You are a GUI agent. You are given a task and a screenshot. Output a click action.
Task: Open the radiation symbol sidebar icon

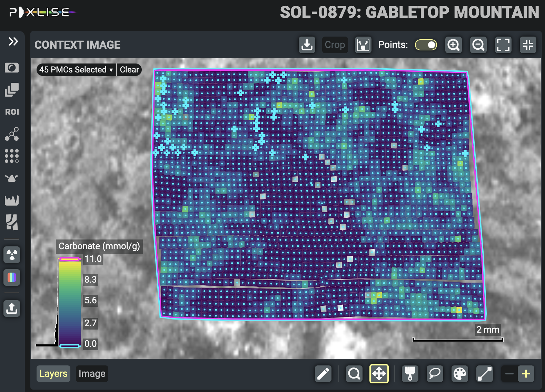coord(12,255)
